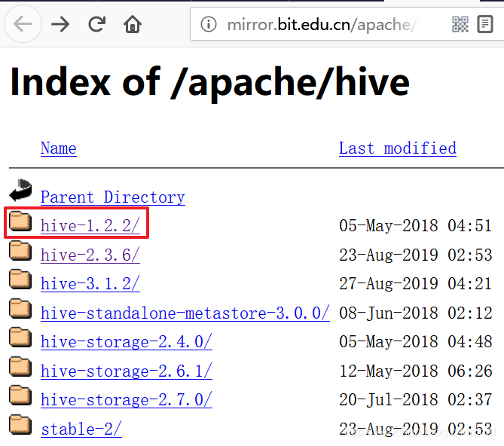This screenshot has height=446, width=504.
Task: Click folder icon beside hive-storage-2.6.1/
Action: [x=20, y=366]
